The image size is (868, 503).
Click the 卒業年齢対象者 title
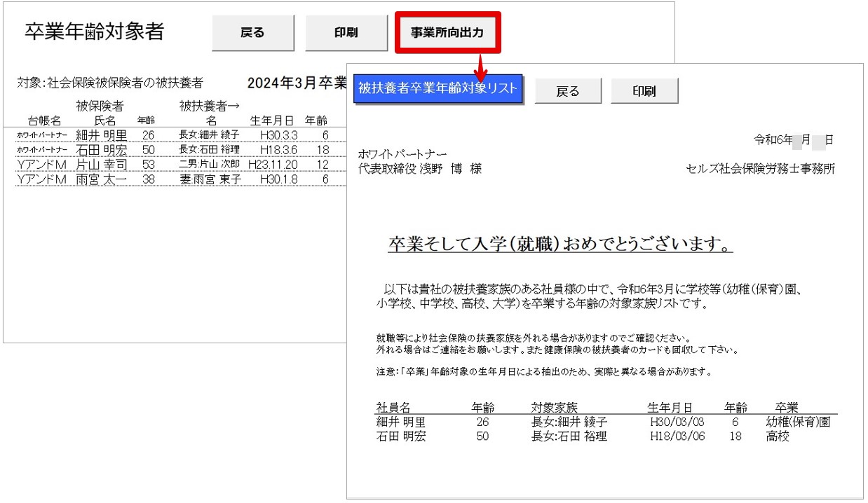(x=95, y=32)
